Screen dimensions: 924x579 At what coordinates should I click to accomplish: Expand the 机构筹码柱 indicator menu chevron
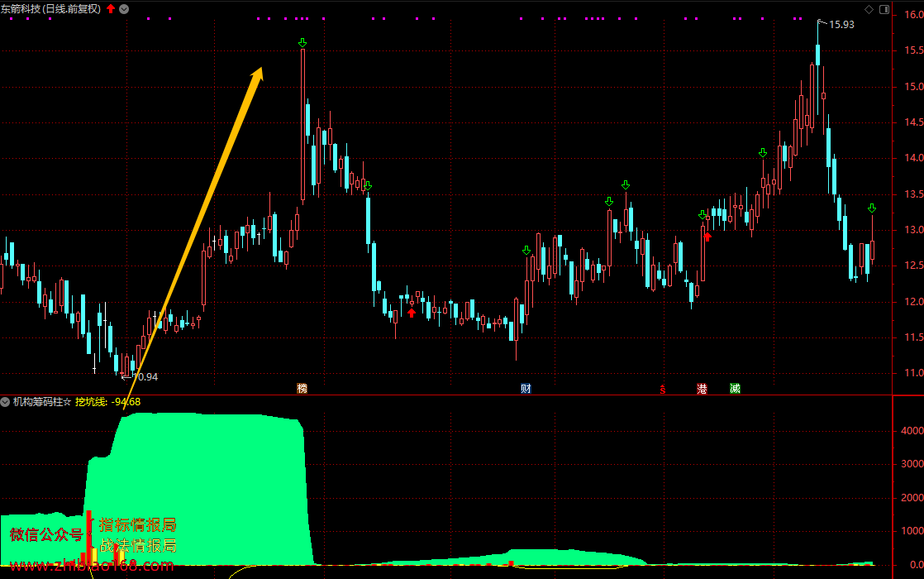tap(5, 402)
